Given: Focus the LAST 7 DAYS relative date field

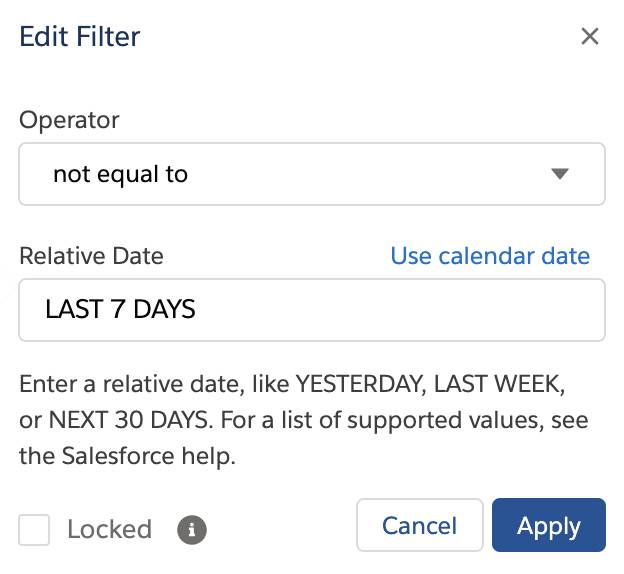Looking at the screenshot, I should coord(312,310).
